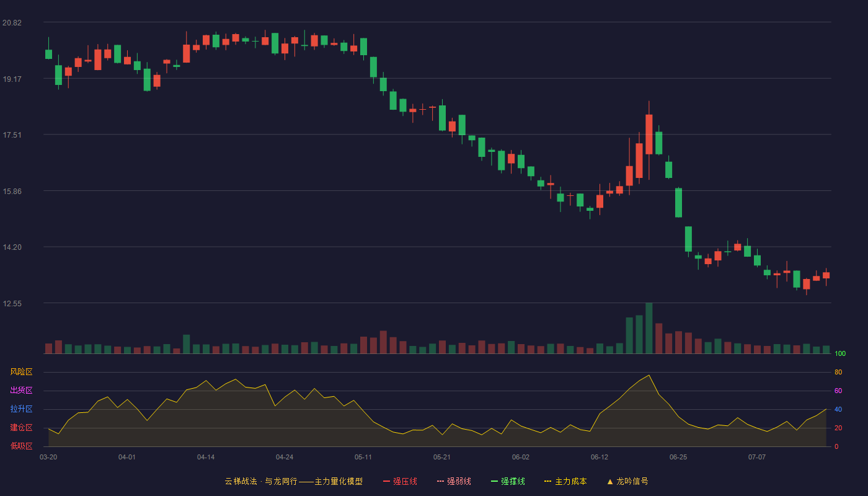Toggle the 龙吟信号 legend entry

click(627, 481)
